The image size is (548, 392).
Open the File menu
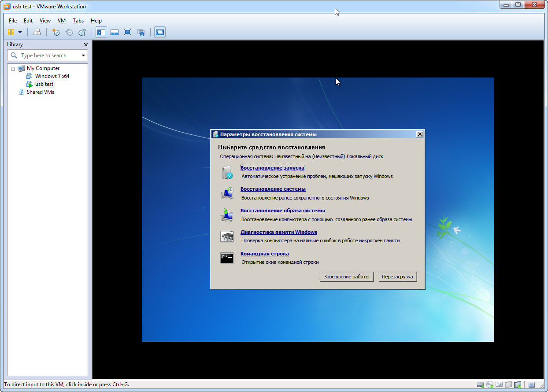13,21
